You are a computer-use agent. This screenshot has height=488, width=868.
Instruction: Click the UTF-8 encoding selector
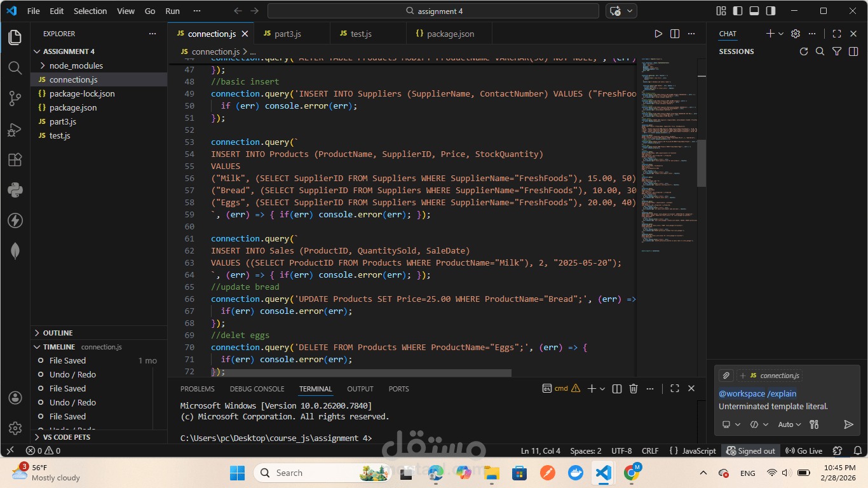(x=621, y=451)
